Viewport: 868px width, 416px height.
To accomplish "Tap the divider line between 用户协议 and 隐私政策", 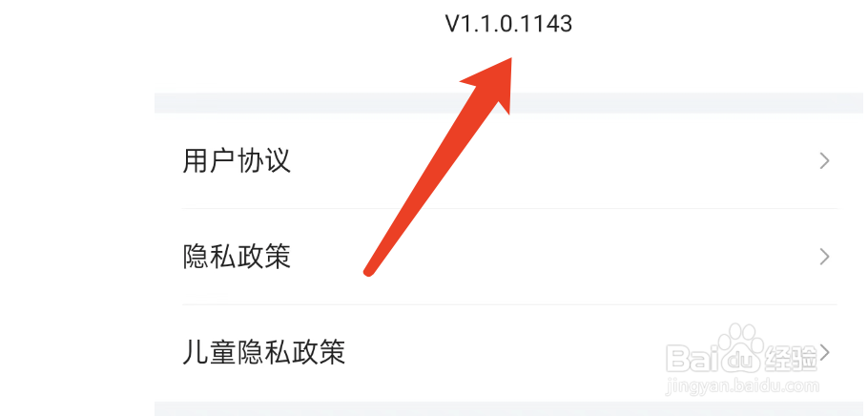I will (x=509, y=209).
